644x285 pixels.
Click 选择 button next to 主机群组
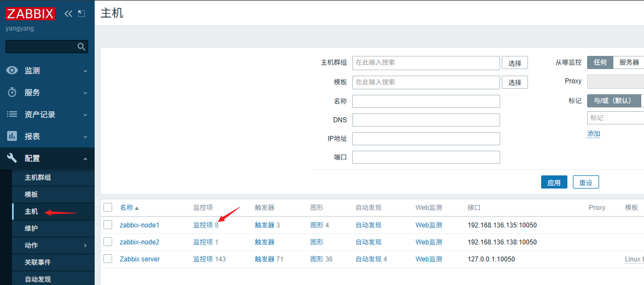coord(515,63)
